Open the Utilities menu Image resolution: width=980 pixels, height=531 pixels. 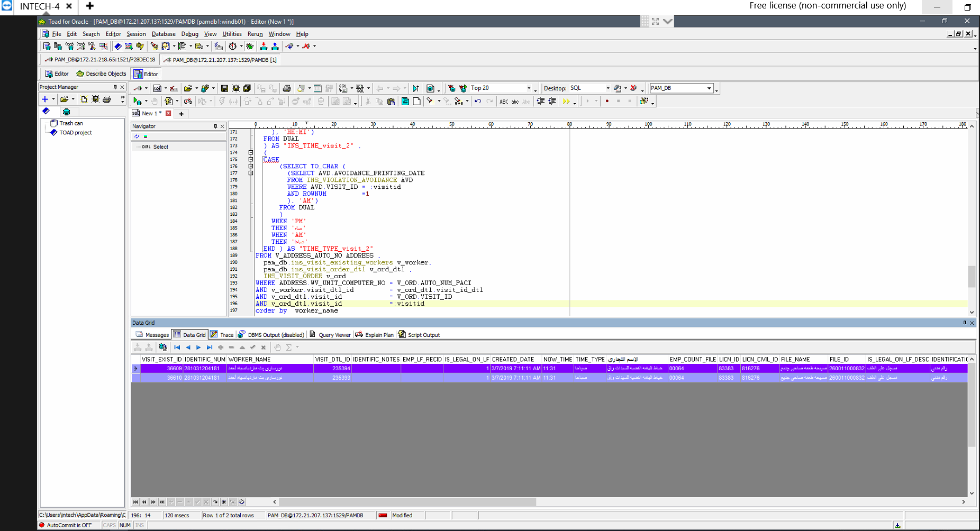click(232, 34)
